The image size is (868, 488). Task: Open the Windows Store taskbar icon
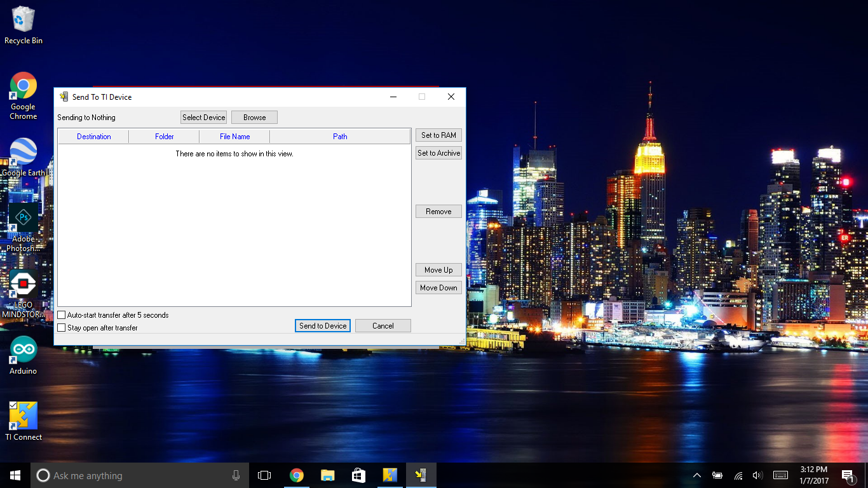point(358,475)
